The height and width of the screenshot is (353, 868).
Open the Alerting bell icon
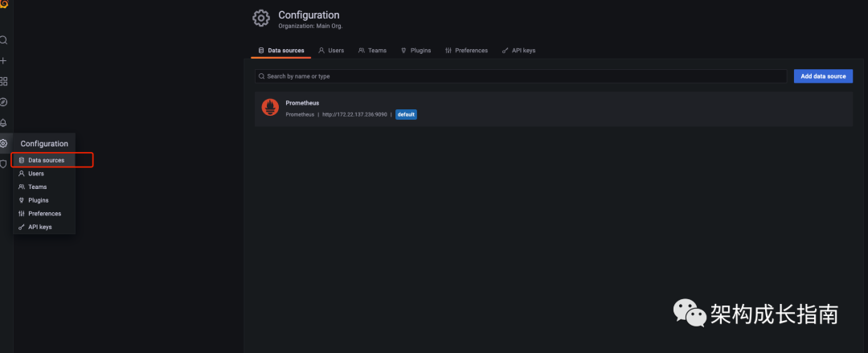[x=3, y=123]
